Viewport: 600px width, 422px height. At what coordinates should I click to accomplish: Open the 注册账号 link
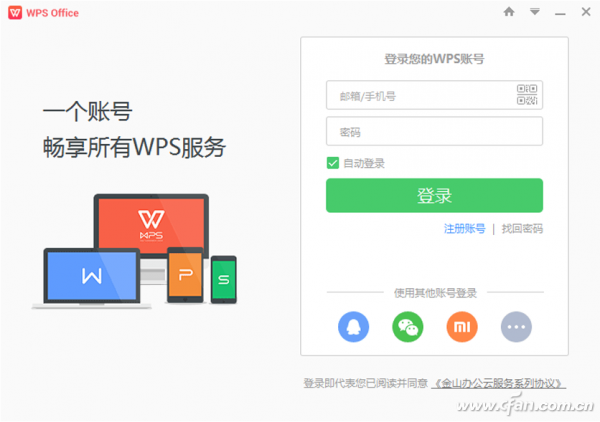click(x=465, y=229)
